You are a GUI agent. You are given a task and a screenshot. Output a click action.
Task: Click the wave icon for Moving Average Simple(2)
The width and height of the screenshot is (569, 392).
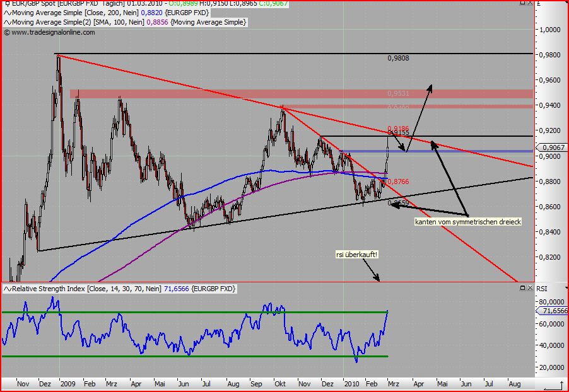point(7,22)
